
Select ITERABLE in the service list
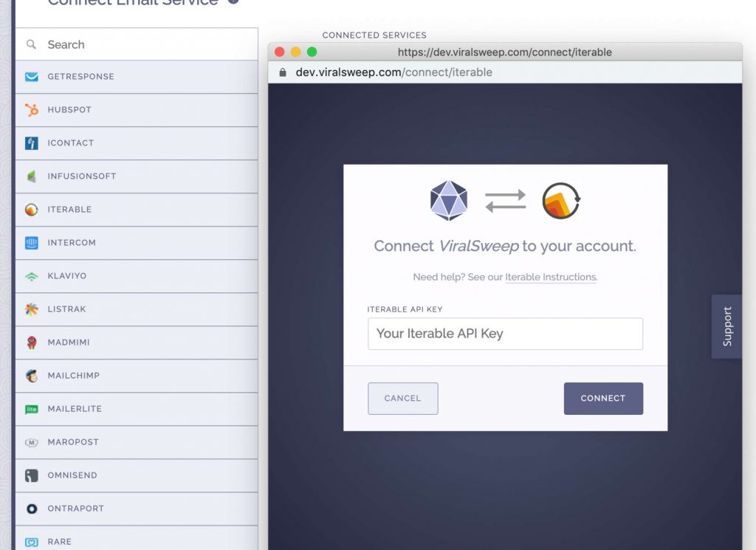tap(137, 210)
